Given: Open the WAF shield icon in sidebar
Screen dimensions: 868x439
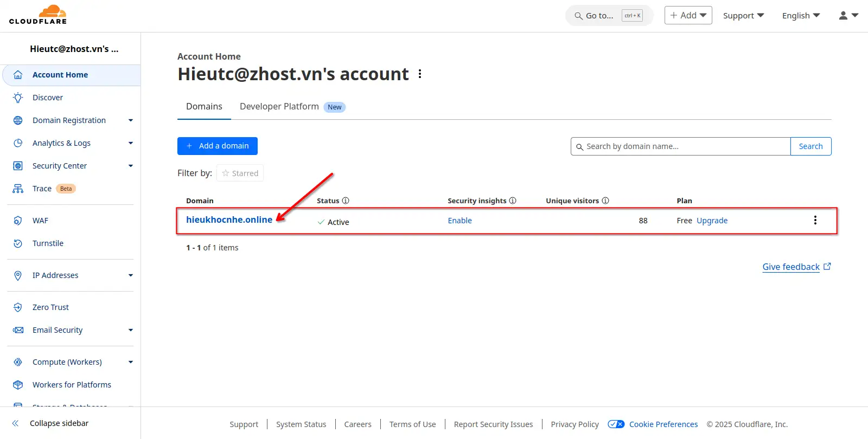Looking at the screenshot, I should (18, 221).
